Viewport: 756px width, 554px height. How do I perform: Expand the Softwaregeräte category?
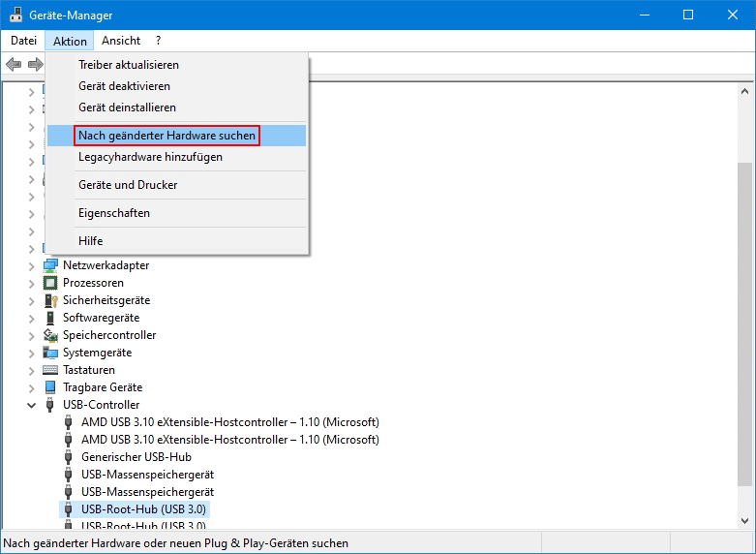[31, 318]
